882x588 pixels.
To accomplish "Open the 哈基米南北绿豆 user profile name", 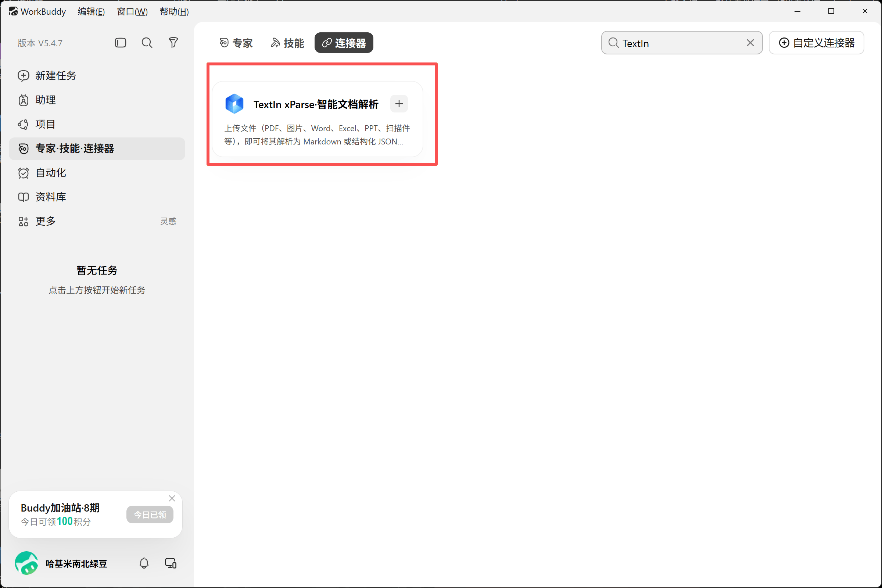I will (76, 564).
